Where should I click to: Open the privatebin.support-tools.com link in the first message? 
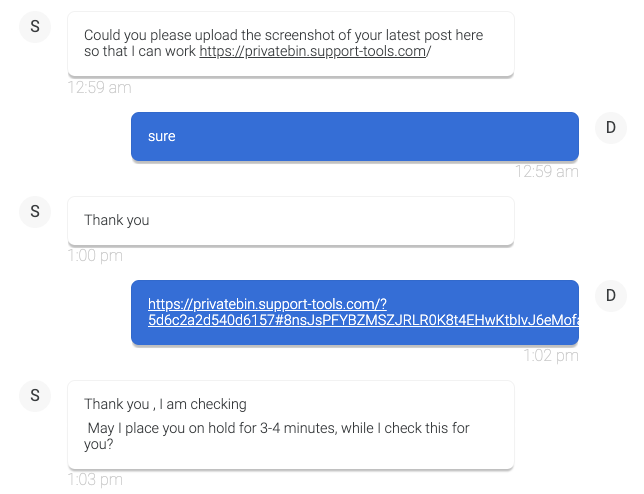tap(314, 52)
